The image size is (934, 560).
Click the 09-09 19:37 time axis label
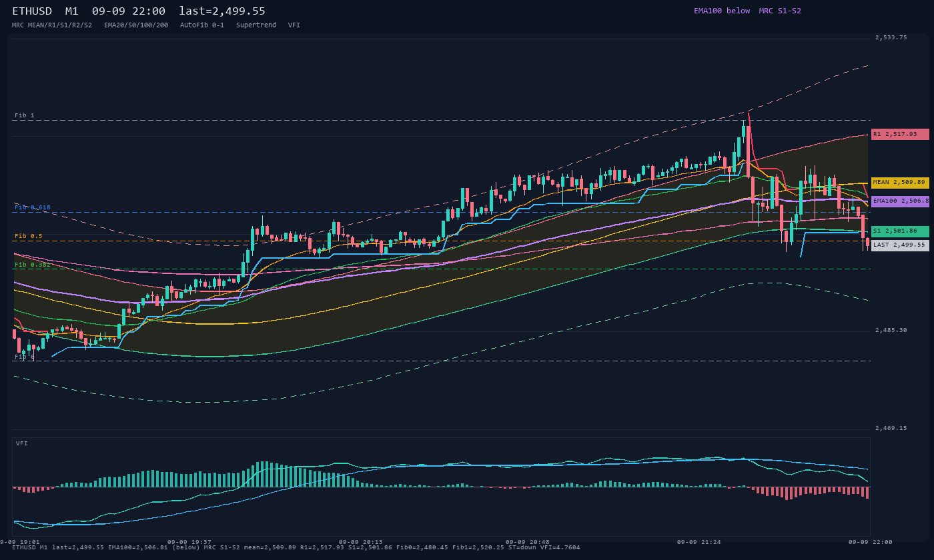[x=189, y=542]
